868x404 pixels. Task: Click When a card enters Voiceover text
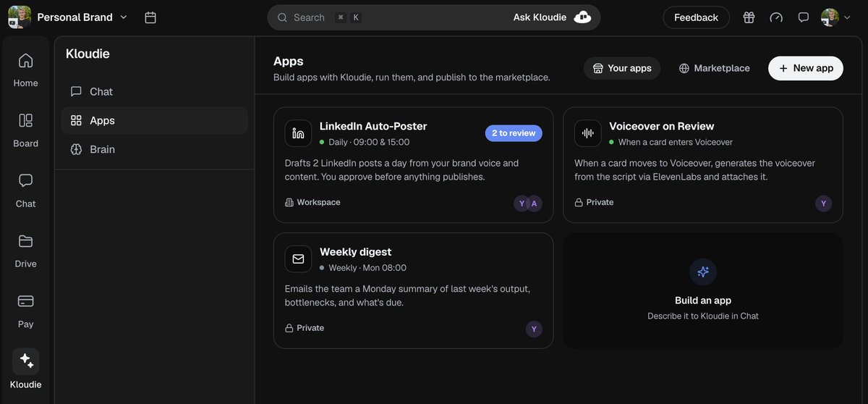676,143
